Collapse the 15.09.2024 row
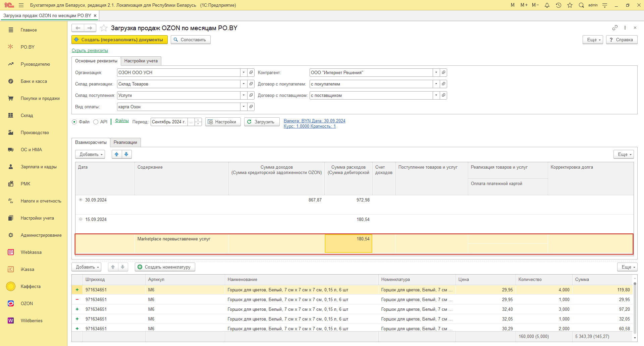Screen dimensions: 644x346 click(x=80, y=219)
